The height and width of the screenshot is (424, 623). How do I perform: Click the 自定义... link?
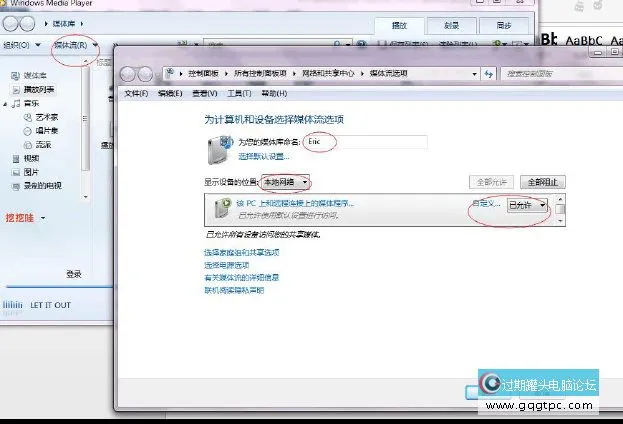486,203
